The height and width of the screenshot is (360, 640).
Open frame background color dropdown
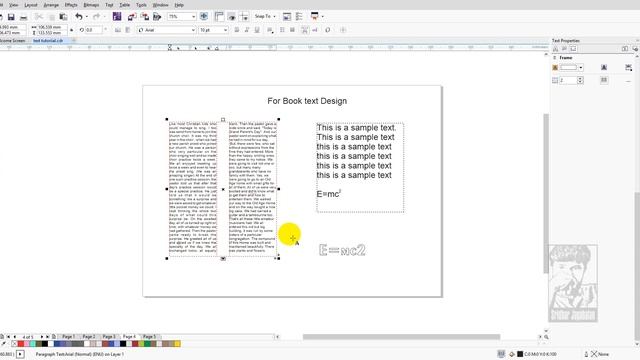click(581, 68)
